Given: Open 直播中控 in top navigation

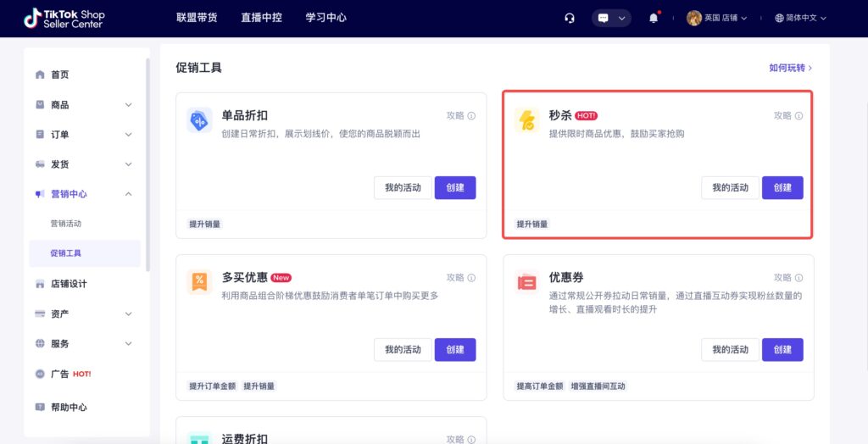Looking at the screenshot, I should pyautogui.click(x=261, y=18).
